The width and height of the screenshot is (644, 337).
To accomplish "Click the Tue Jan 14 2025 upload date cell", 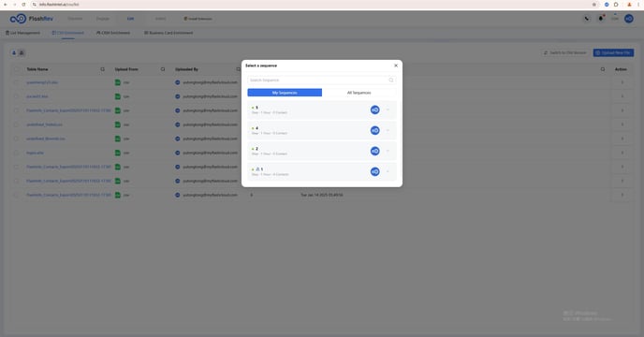I will (322, 195).
